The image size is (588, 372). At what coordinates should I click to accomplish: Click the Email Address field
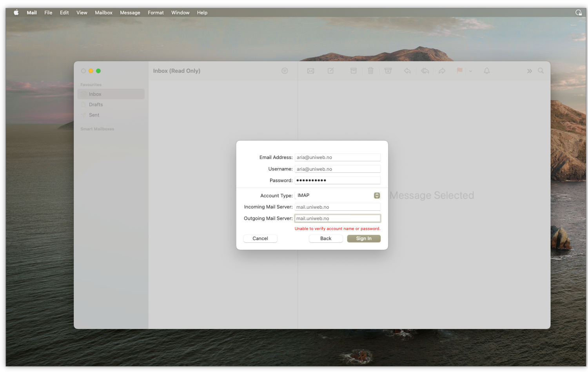click(x=338, y=157)
